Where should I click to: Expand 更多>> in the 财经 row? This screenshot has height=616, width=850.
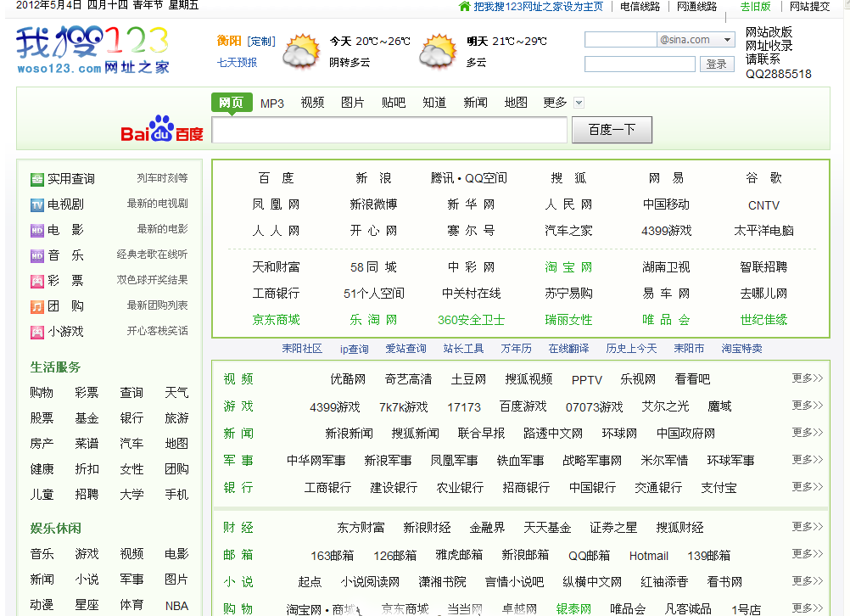(x=807, y=527)
